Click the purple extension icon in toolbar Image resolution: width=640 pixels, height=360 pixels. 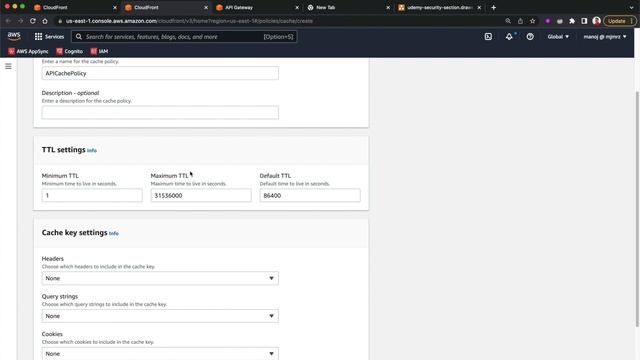(x=548, y=21)
